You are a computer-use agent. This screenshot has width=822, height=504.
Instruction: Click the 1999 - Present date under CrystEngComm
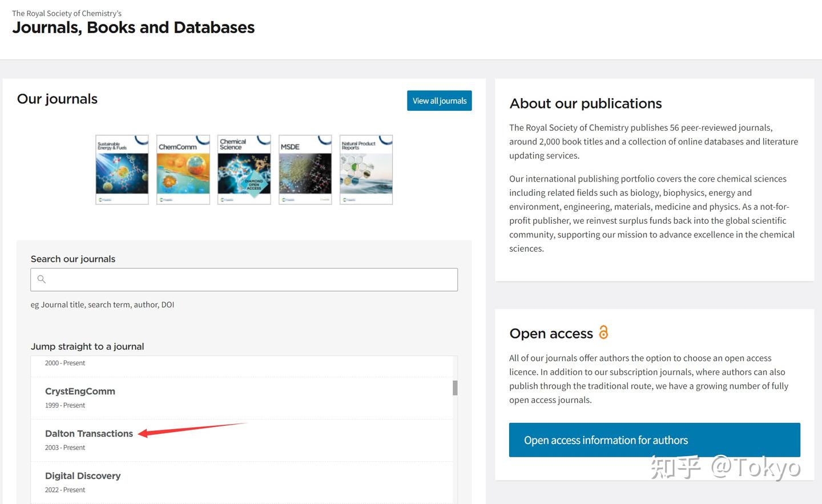click(x=65, y=405)
